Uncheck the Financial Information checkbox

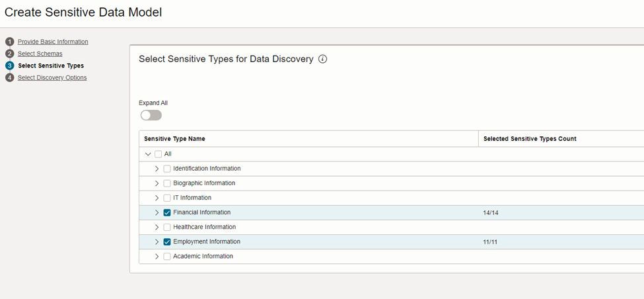(167, 212)
